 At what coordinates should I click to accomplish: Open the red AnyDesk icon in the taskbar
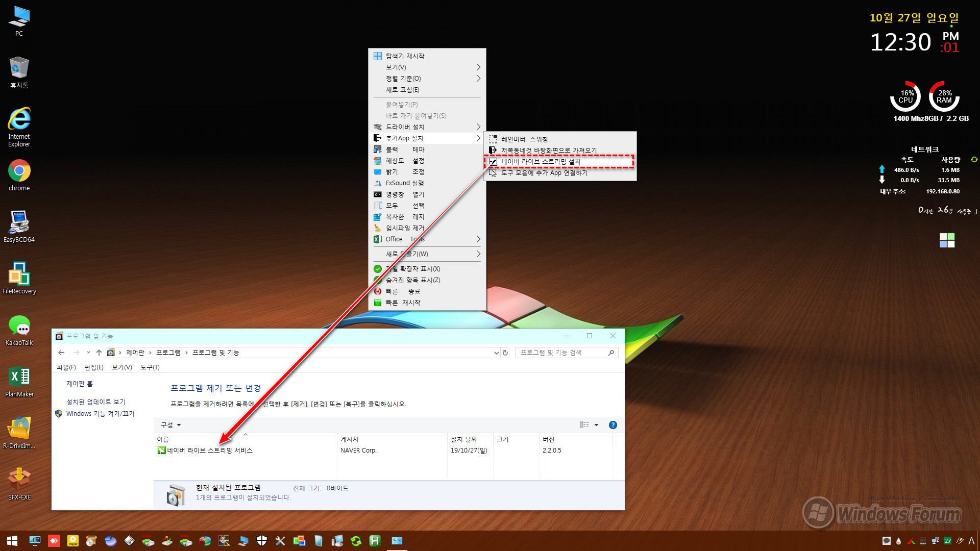click(54, 541)
